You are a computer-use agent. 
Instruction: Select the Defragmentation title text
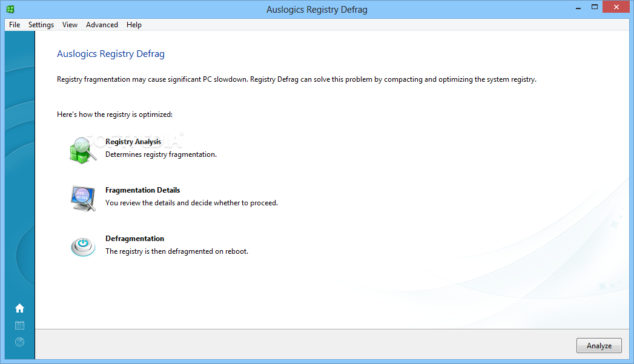pos(134,239)
